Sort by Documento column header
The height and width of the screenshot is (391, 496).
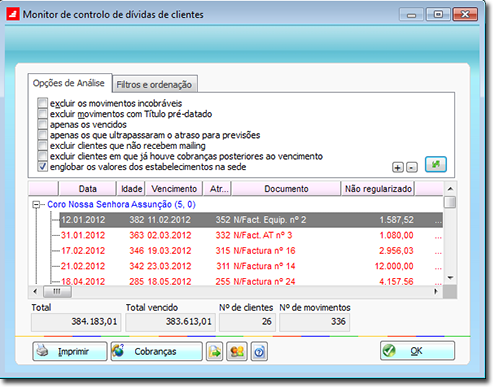pyautogui.click(x=286, y=189)
